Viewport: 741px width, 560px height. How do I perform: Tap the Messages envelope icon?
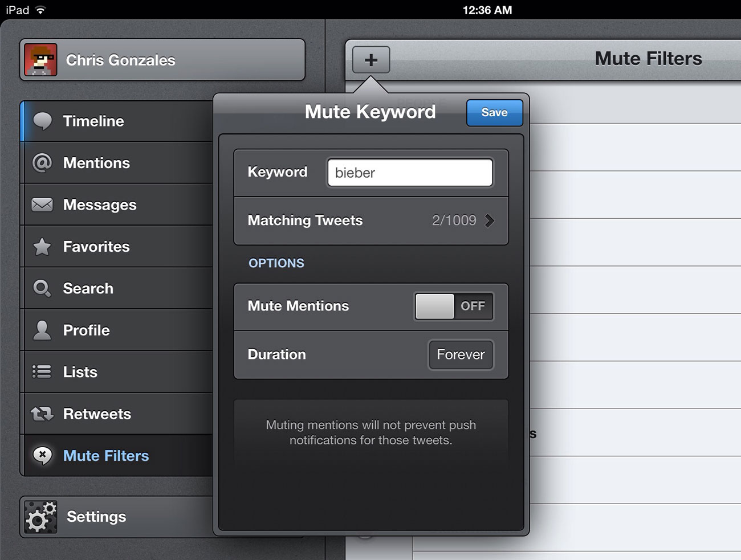42,205
